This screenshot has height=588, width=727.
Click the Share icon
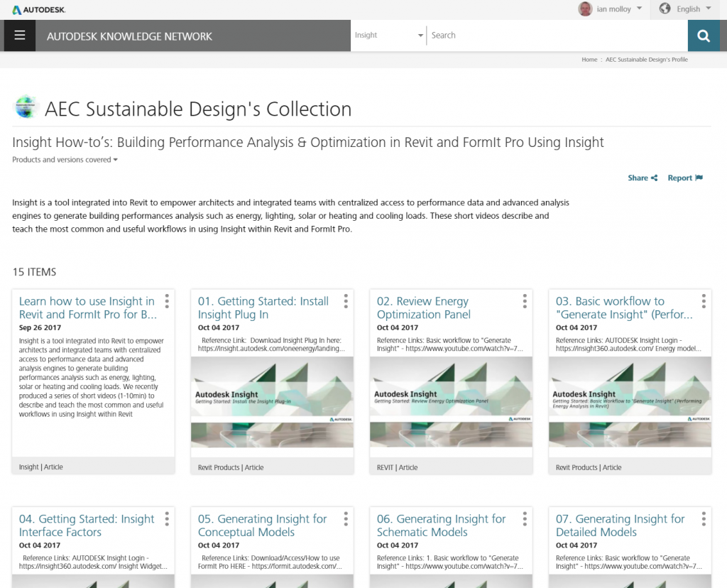click(x=654, y=178)
